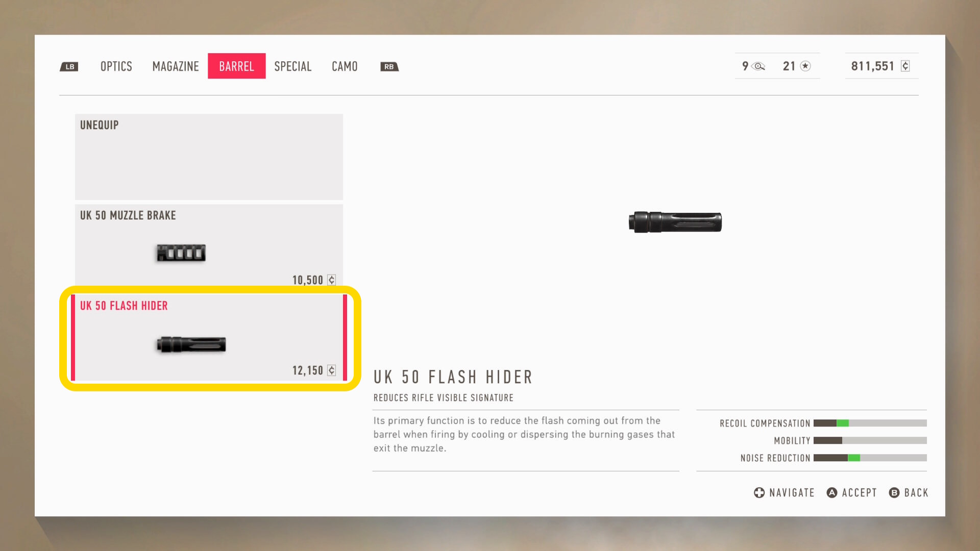980x551 pixels.
Task: Go to the Camo tab
Action: (x=345, y=66)
